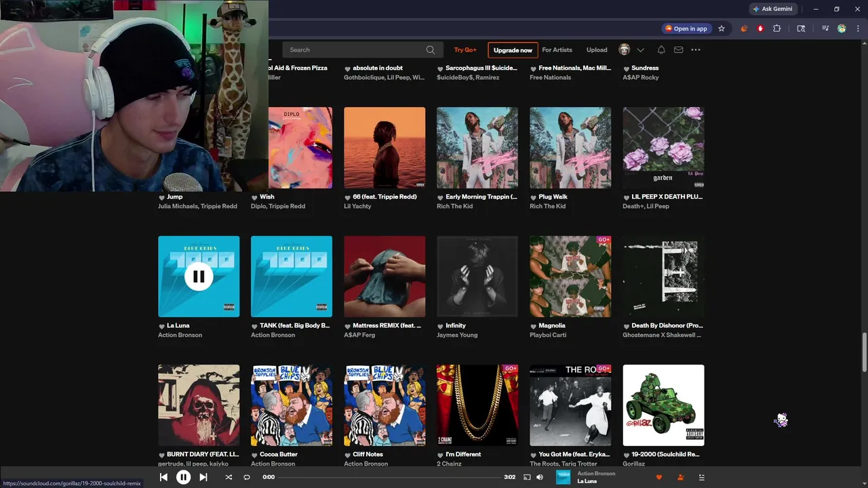The image size is (868, 488).
Task: Open the Mattress REMIX artwork
Action: click(384, 277)
